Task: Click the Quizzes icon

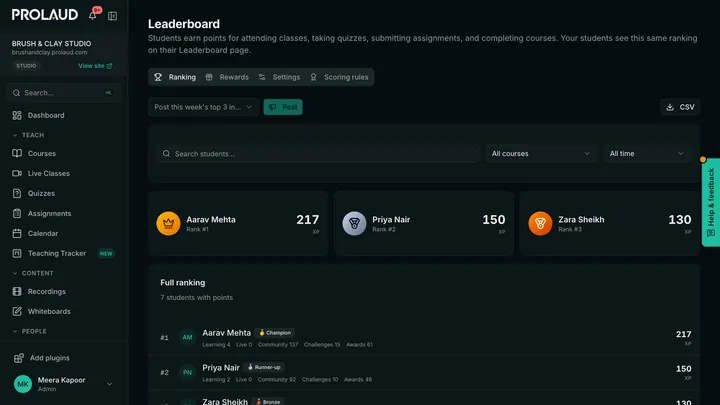Action: [17, 193]
